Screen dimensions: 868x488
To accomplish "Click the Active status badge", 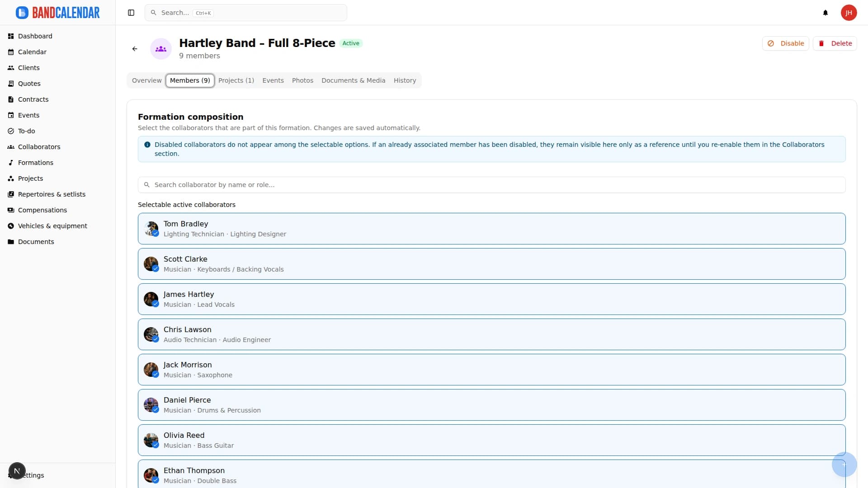I will tap(351, 43).
